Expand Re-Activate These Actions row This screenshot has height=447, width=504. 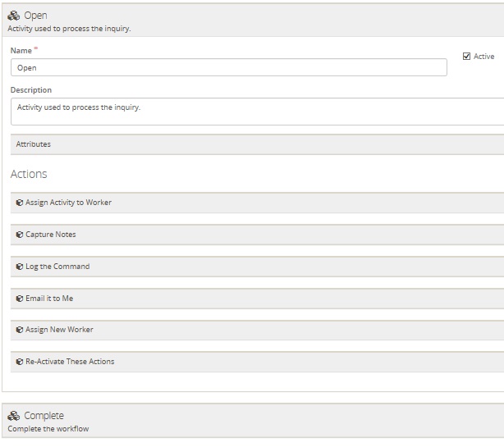[70, 362]
